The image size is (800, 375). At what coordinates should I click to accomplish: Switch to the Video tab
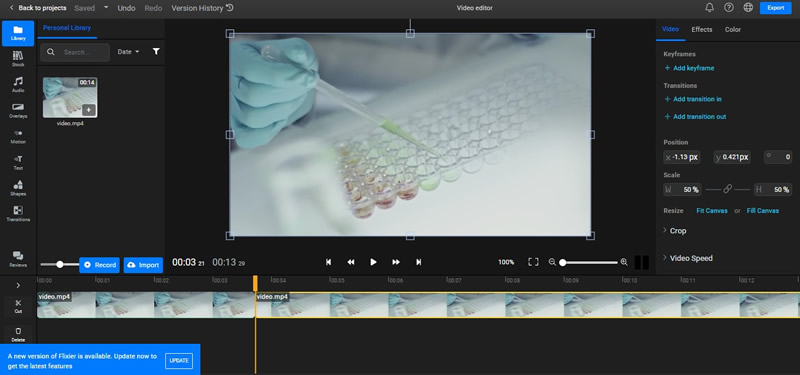click(670, 30)
